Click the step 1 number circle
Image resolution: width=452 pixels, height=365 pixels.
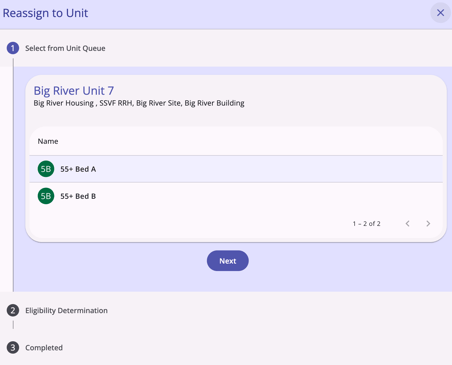(13, 48)
